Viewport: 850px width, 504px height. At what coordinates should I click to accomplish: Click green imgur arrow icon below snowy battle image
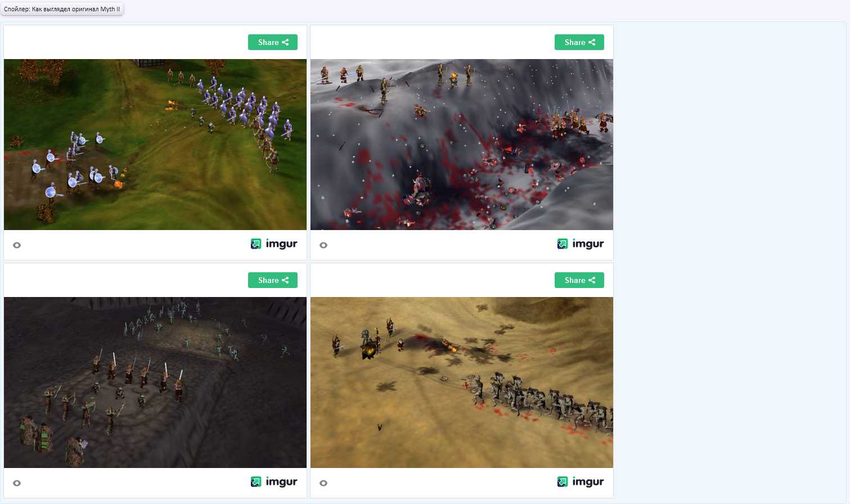point(563,244)
